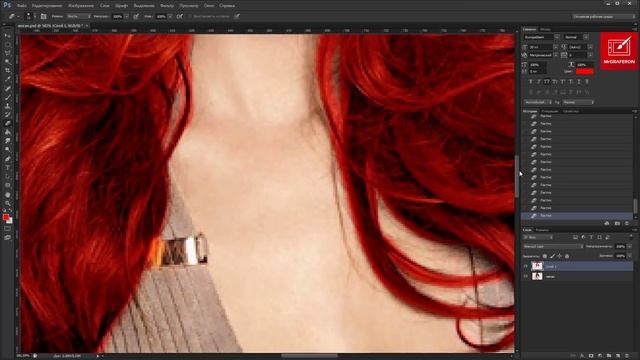
Task: Click the top layer thumbnail
Action: pyautogui.click(x=537, y=267)
